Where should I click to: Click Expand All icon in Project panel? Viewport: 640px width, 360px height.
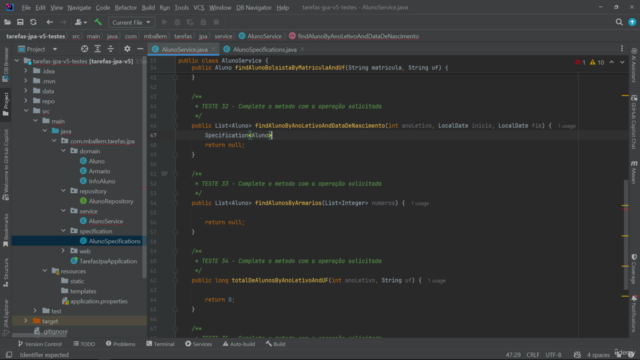pos(98,49)
